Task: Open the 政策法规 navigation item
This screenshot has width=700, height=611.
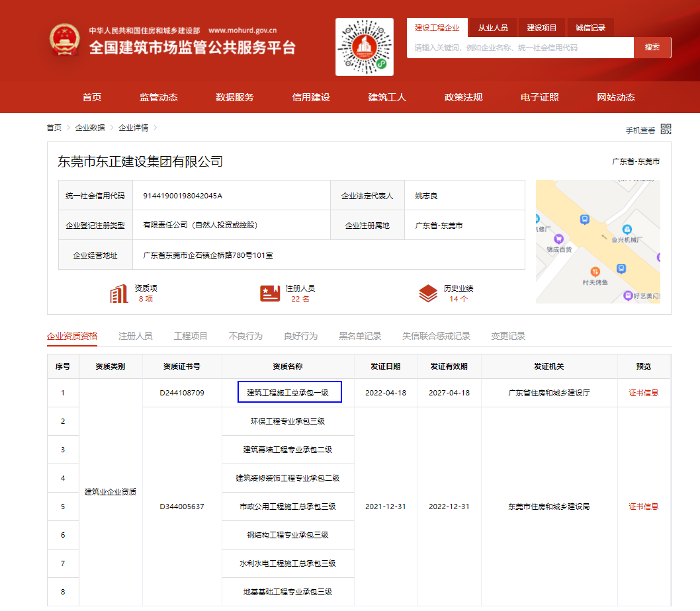Action: pyautogui.click(x=463, y=97)
